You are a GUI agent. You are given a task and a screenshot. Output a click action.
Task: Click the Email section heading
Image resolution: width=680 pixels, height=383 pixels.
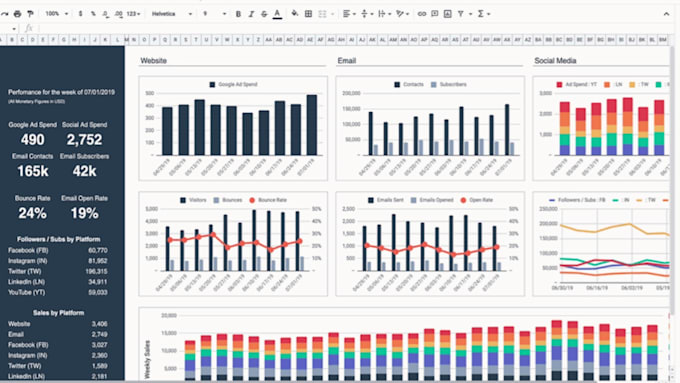pos(347,61)
